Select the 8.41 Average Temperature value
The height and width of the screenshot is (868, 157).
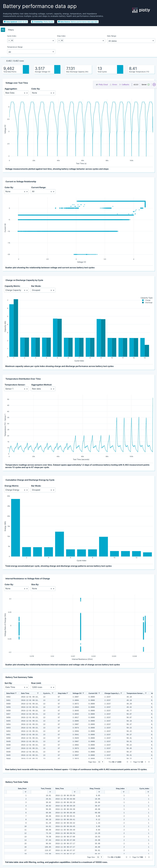pos(133,68)
